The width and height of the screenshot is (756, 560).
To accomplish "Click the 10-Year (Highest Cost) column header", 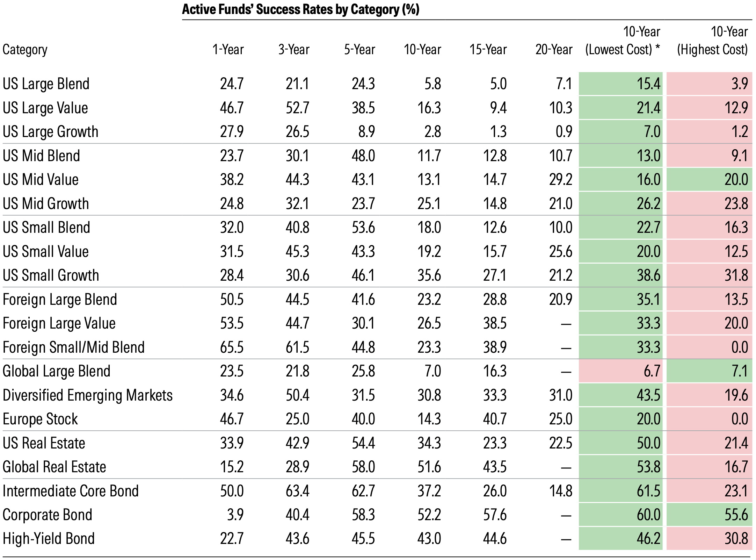I will coord(712,41).
